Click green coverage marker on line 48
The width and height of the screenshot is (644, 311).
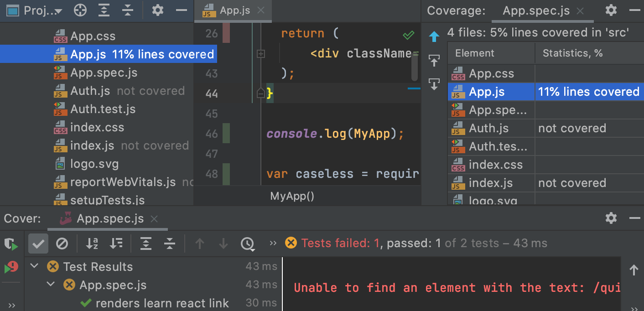point(225,174)
